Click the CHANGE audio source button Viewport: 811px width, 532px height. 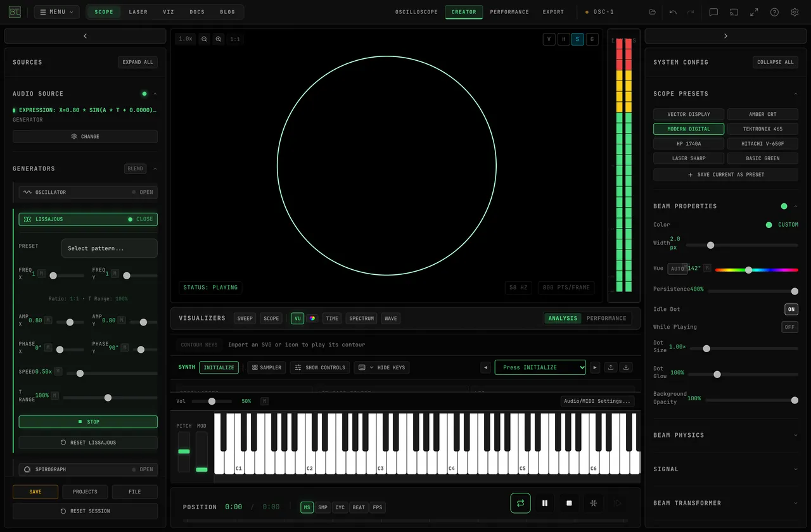point(86,137)
